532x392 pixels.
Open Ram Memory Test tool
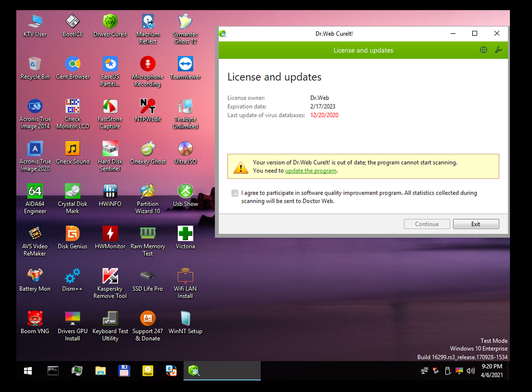[x=147, y=241]
